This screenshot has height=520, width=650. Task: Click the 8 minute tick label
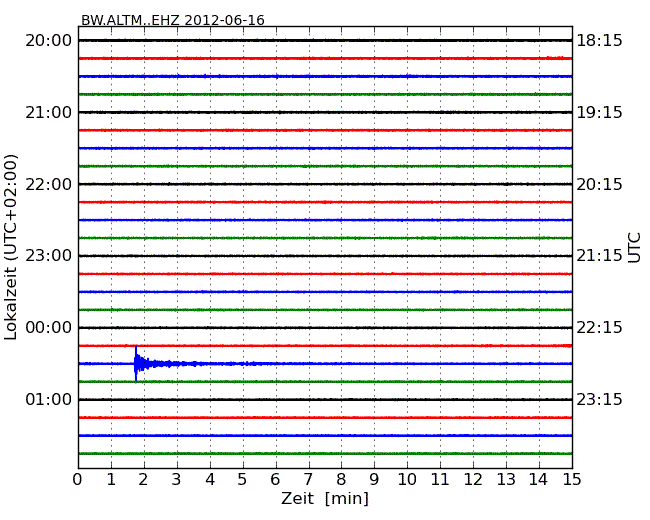click(341, 479)
